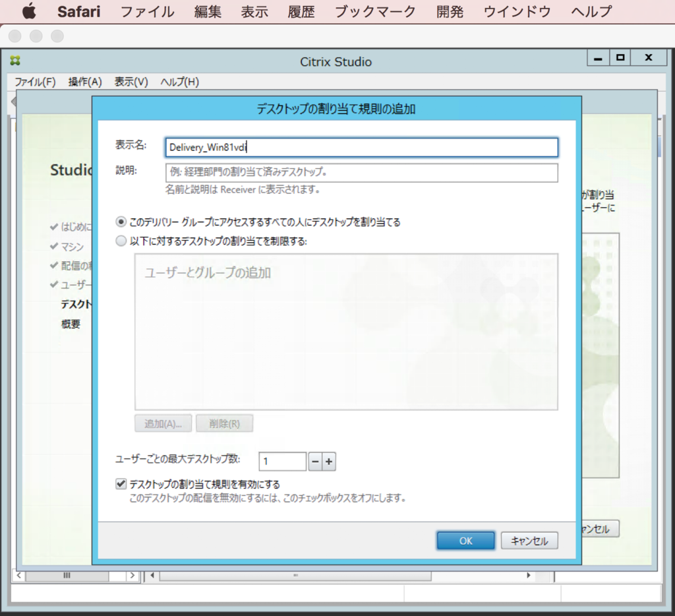The image size is (675, 616).
Task: Open the ブックマーク menu
Action: point(375,11)
